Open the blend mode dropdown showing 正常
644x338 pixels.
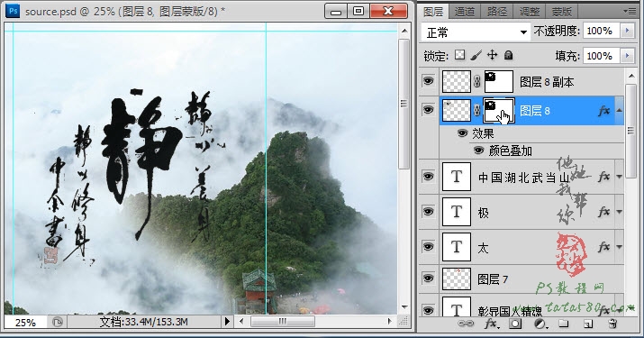(x=476, y=32)
